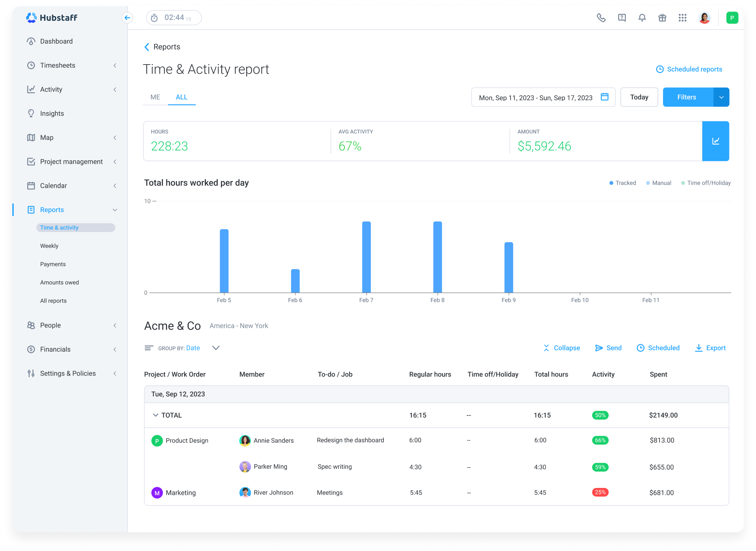Select Weekly under Reports menu
Viewport: 756px width, 551px height.
[x=49, y=246]
